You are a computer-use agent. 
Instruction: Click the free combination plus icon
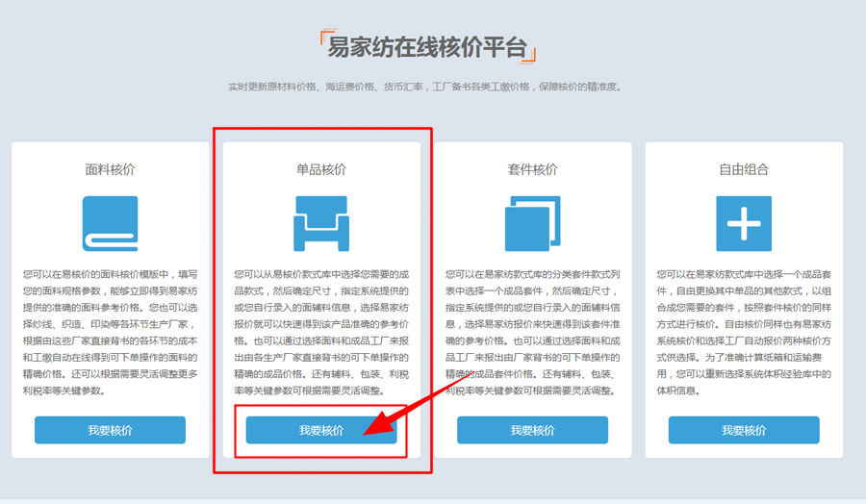(x=744, y=223)
